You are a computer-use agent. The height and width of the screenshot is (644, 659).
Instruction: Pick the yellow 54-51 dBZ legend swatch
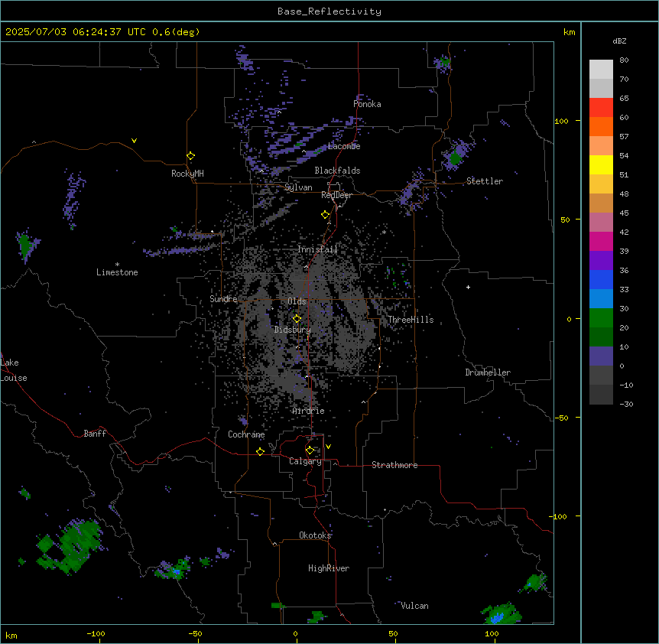(x=601, y=165)
